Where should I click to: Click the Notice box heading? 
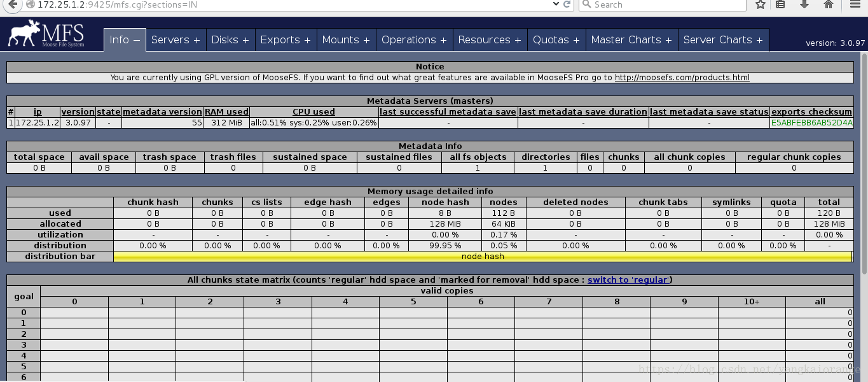430,66
